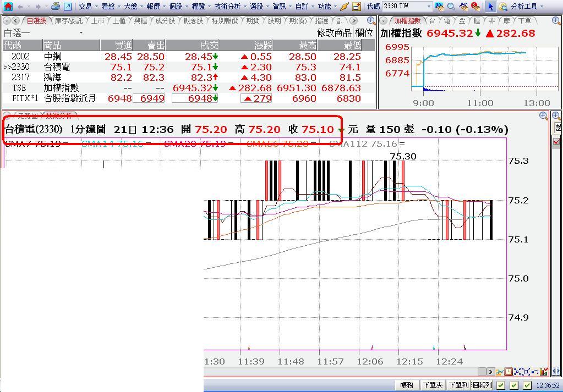Click the forward navigation arrow

coord(38,7)
